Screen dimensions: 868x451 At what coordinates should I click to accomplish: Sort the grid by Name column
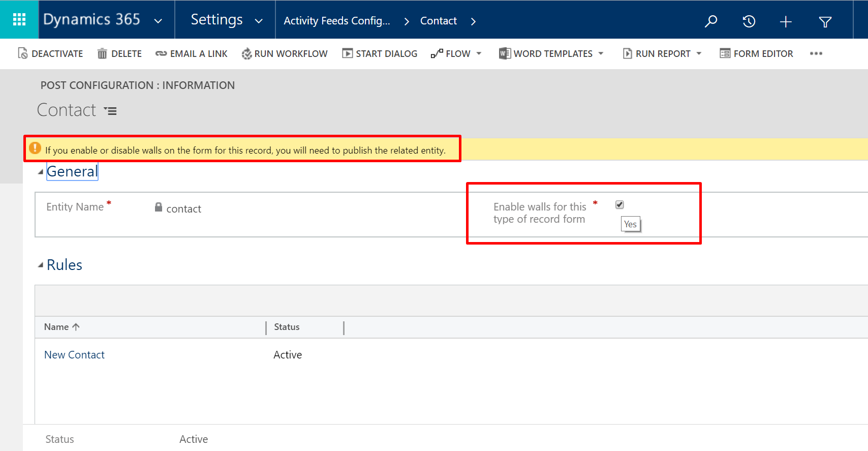(x=56, y=327)
